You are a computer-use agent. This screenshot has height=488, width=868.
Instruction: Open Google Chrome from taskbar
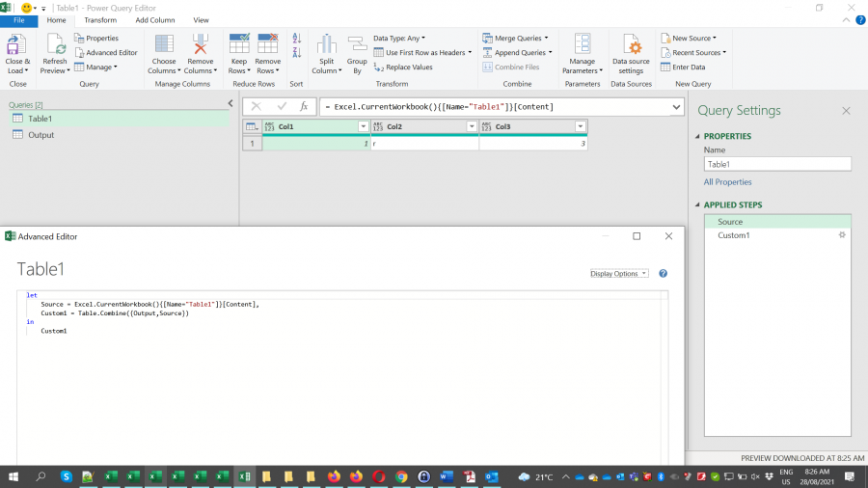(x=401, y=476)
